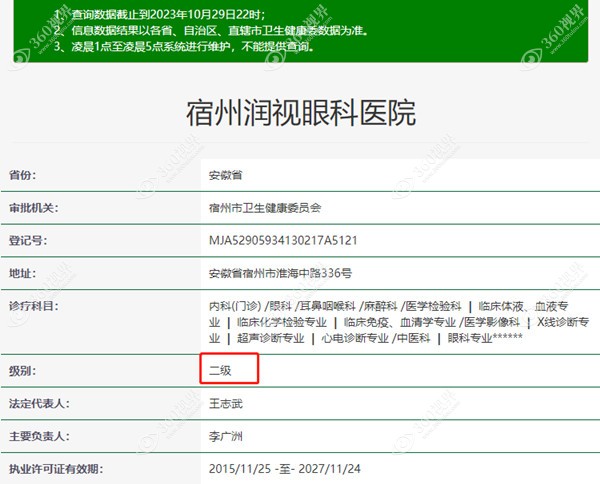The width and height of the screenshot is (600, 484).
Task: Click address 安徽省宿州市淮海中路336号
Action: 280,273
